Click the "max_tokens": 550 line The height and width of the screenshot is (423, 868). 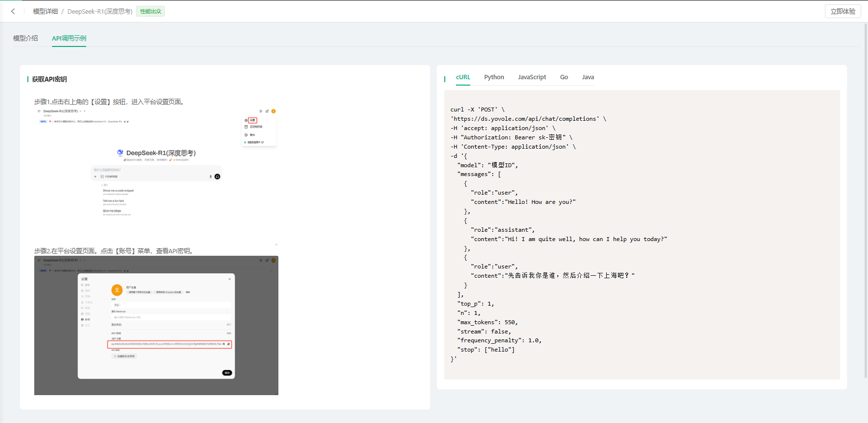487,322
